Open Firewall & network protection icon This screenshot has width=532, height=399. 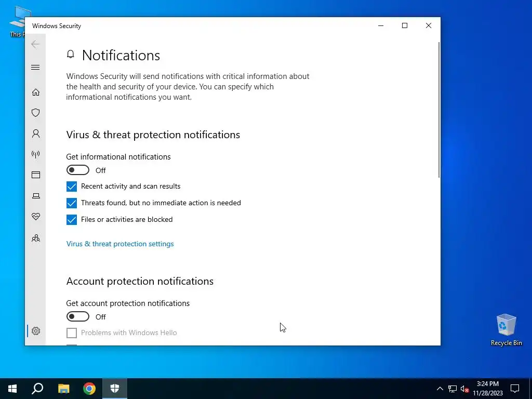[x=36, y=154]
